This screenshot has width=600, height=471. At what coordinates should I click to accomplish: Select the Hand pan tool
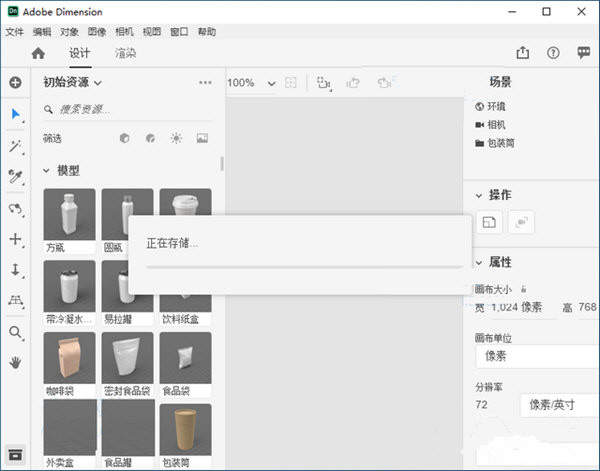click(x=15, y=363)
